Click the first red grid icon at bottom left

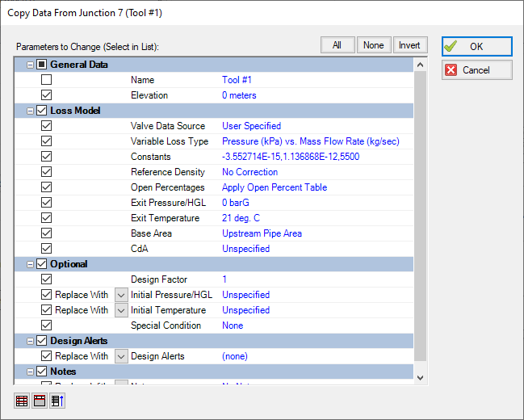[22, 401]
